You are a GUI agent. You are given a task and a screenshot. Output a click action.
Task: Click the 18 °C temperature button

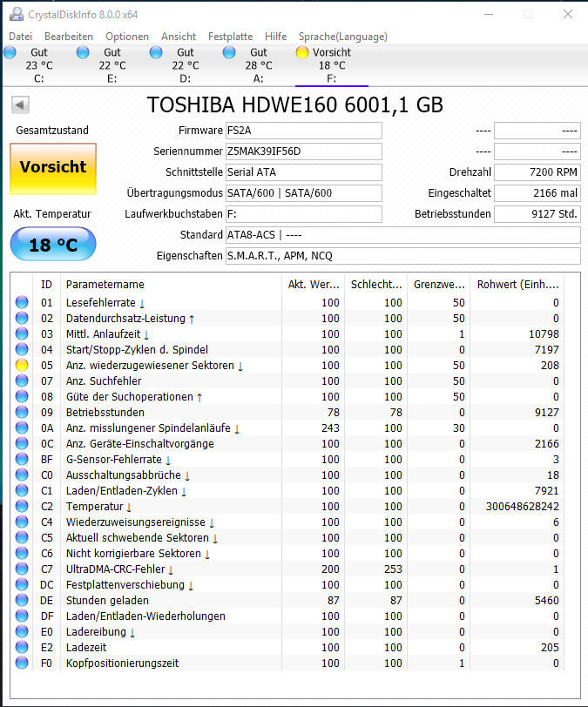tap(53, 244)
